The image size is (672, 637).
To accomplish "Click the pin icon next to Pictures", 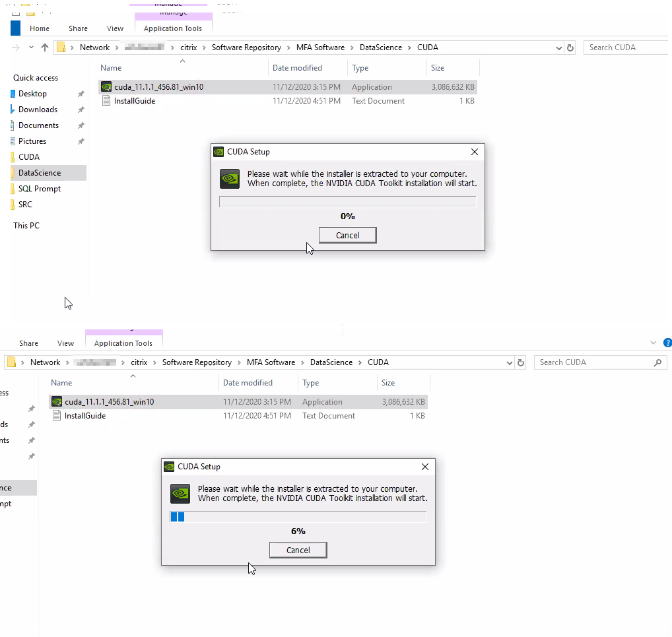I will pos(81,141).
